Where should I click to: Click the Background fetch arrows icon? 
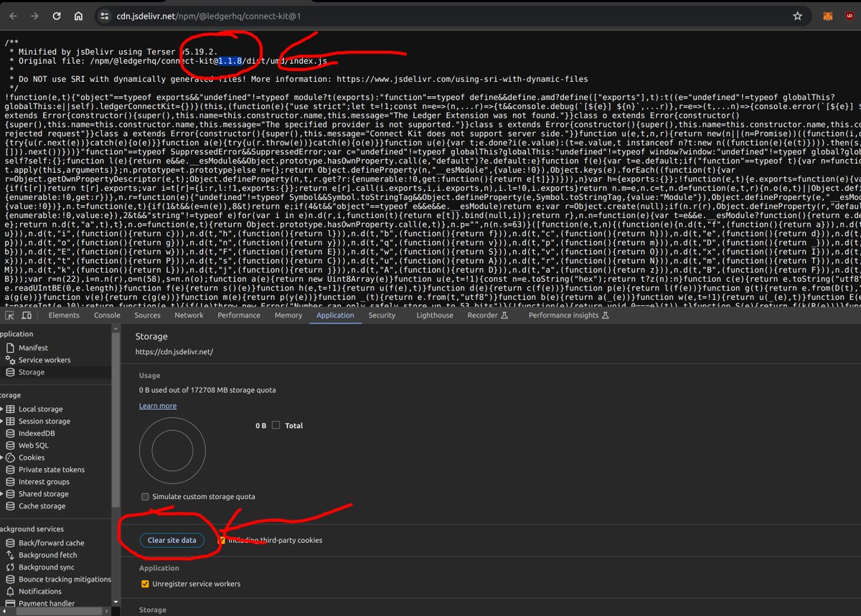coord(10,555)
